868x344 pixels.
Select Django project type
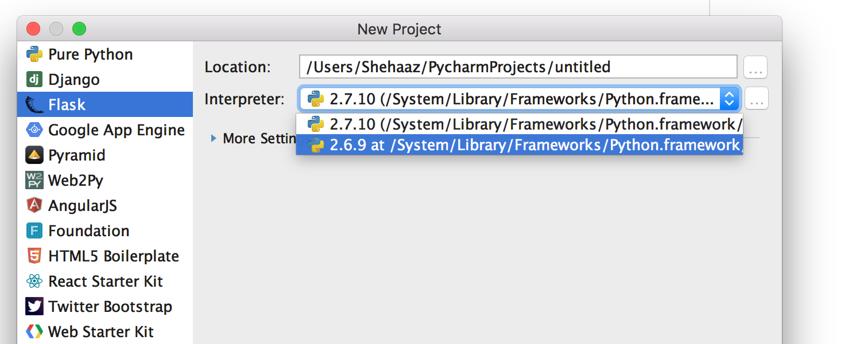click(105, 80)
